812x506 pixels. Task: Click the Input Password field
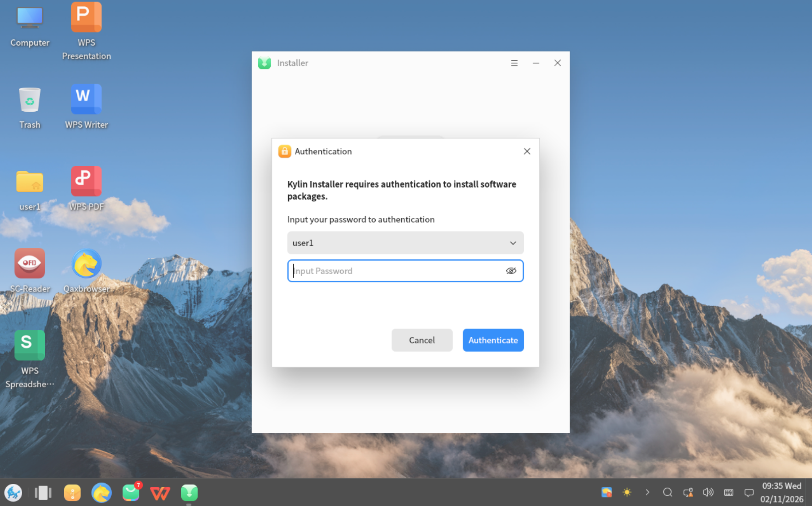(x=396, y=271)
